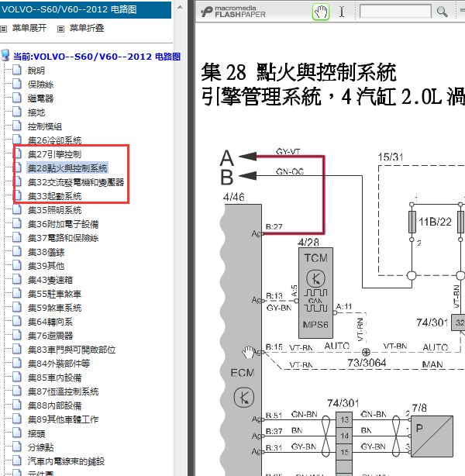The width and height of the screenshot is (465, 476).
Task: Open 集59煞車系統 in the tree
Action: pyautogui.click(x=54, y=308)
